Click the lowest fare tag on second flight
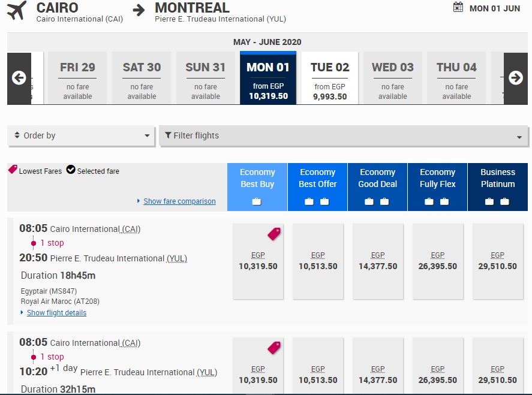The image size is (532, 395). pyautogui.click(x=274, y=348)
